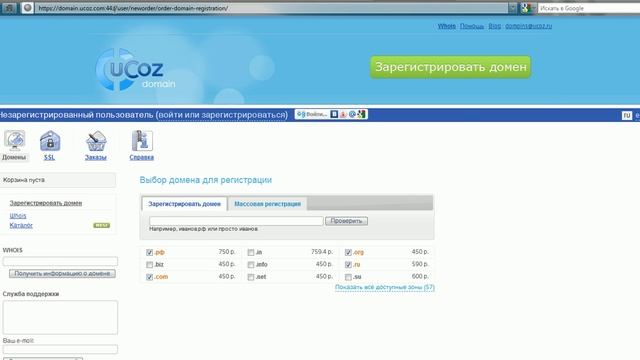Viewport: 640px width, 360px height.
Task: Focus the Служба поддержки message box
Action: pos(60,318)
